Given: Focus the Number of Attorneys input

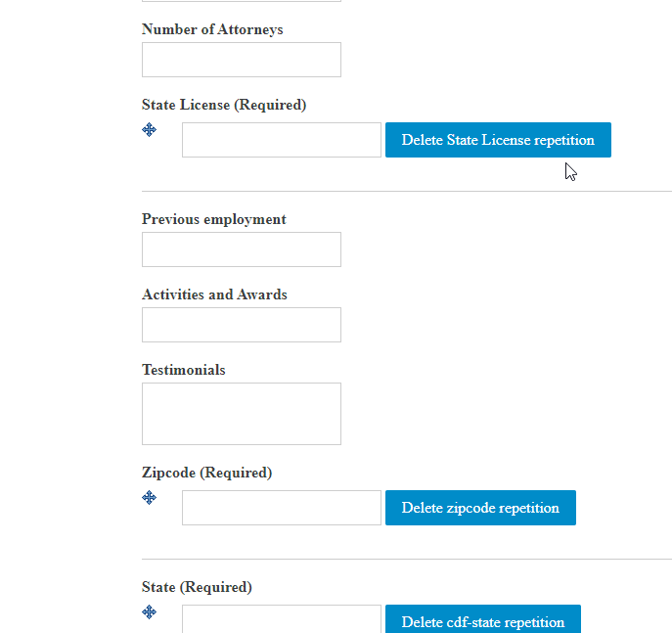Looking at the screenshot, I should coord(242,60).
